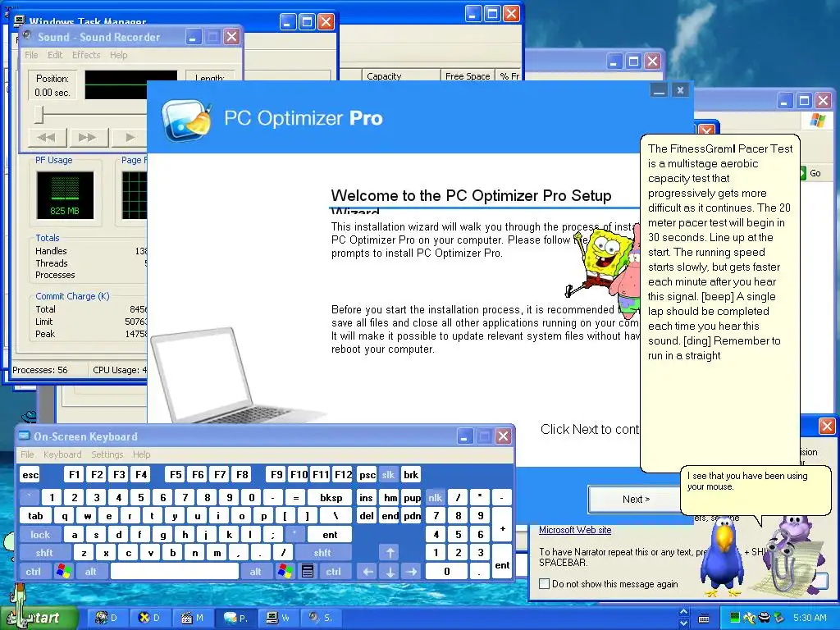Click the esc key on On-Screen Keyboard
The image size is (840, 630).
(30, 475)
